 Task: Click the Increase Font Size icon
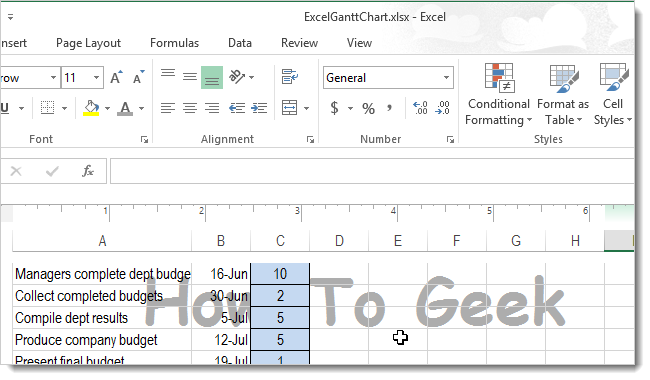[x=116, y=77]
